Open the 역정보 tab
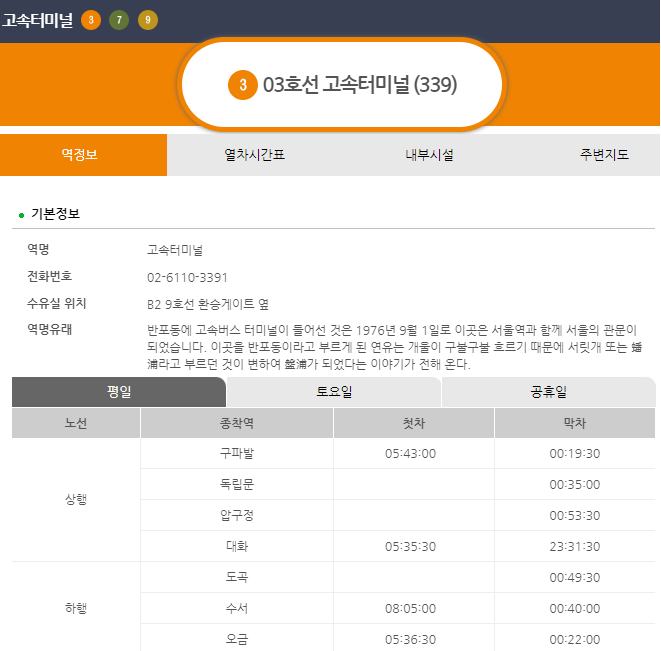This screenshot has height=651, width=661. (x=83, y=155)
